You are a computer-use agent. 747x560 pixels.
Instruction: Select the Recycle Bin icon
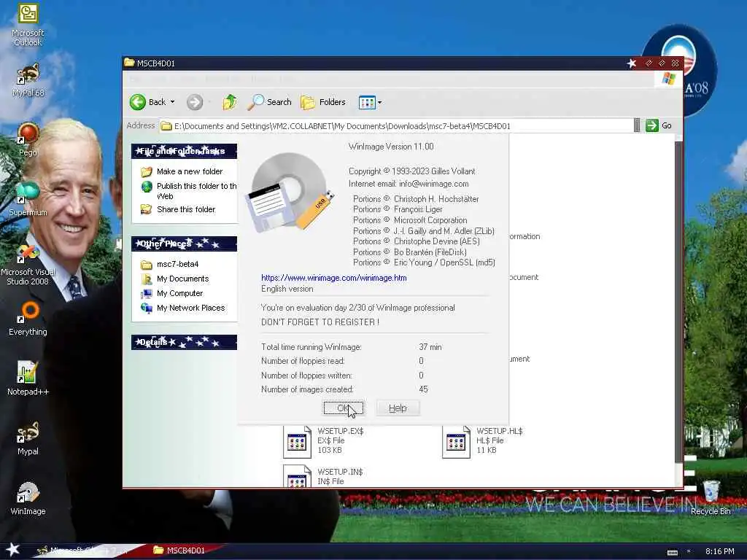pyautogui.click(x=711, y=497)
